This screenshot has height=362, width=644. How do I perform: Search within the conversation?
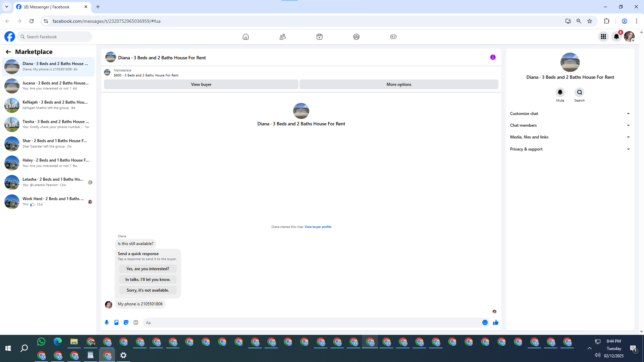[579, 93]
